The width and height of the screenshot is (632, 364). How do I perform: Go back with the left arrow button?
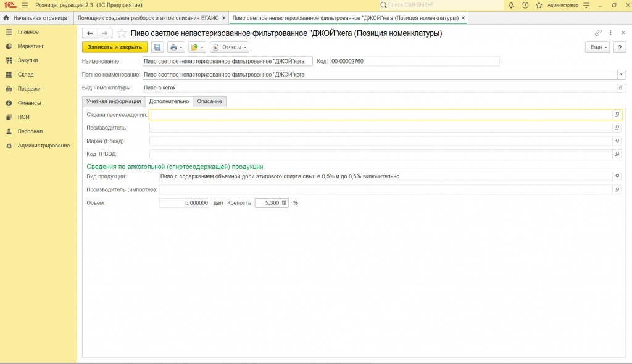click(90, 33)
